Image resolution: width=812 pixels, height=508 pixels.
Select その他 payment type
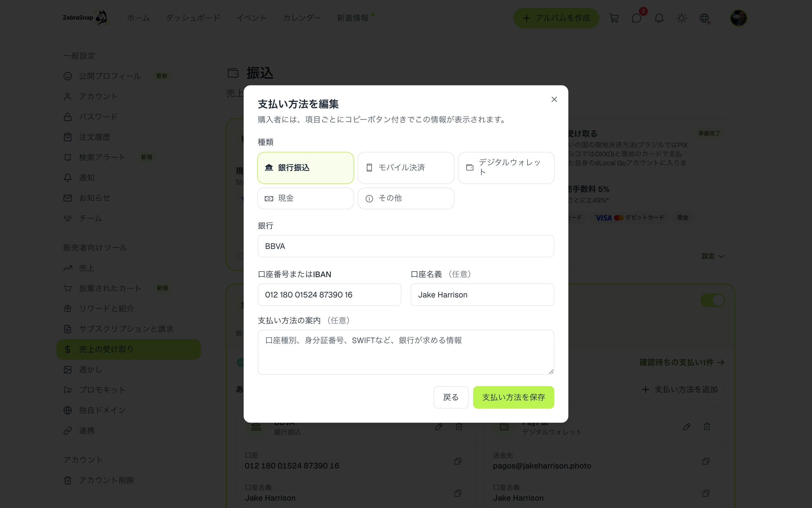point(406,198)
